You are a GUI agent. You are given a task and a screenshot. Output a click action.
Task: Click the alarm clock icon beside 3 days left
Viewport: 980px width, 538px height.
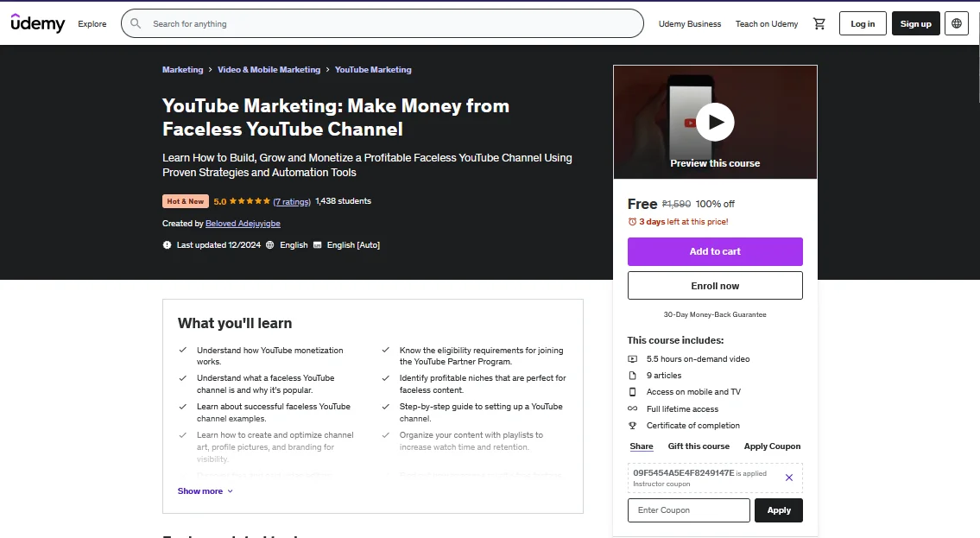click(632, 222)
